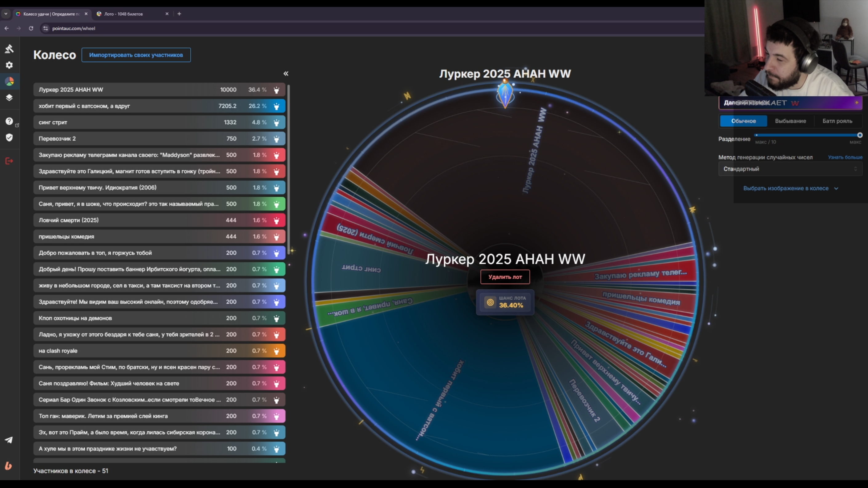Viewport: 868px width, 488px height.
Task: Click the Разделение slider handle
Action: (860, 135)
